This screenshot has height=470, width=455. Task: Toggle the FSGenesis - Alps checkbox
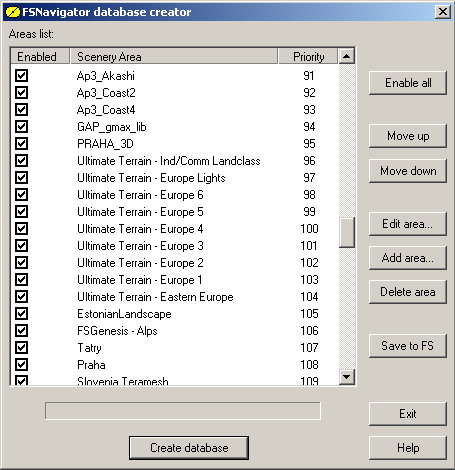21,330
